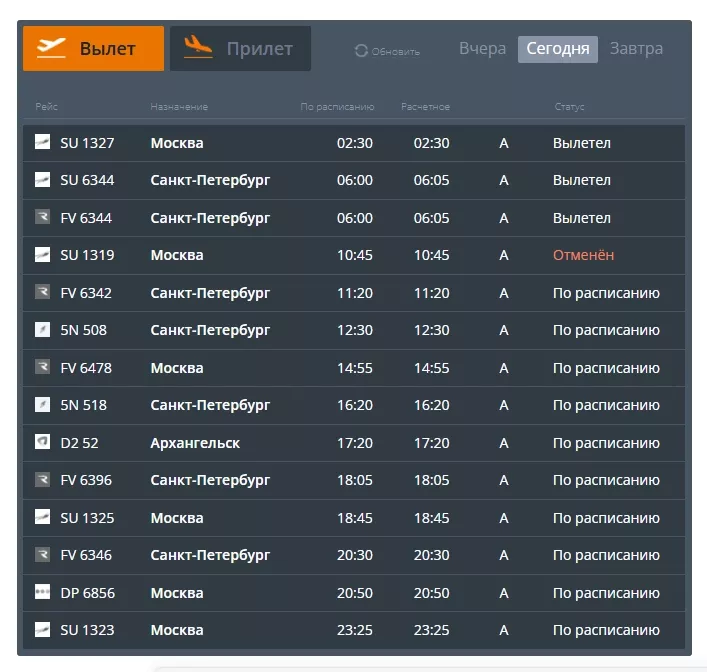Click the Расчетное column header
The image size is (707, 672).
point(425,107)
